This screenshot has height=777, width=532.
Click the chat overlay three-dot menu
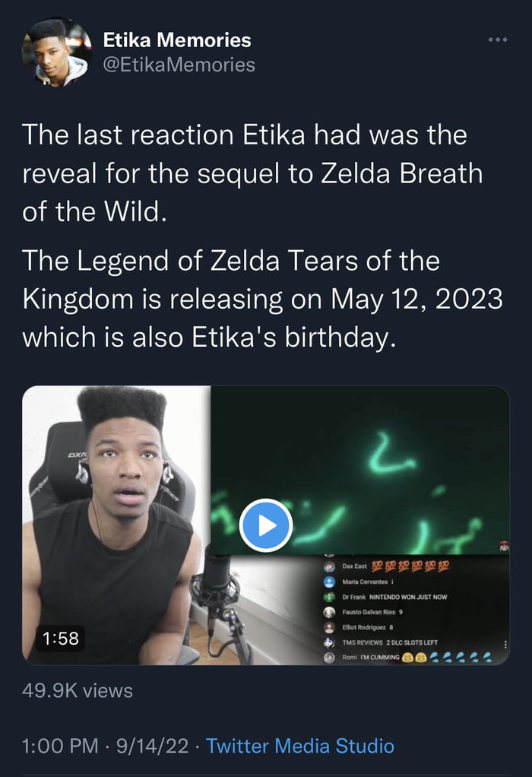(506, 642)
